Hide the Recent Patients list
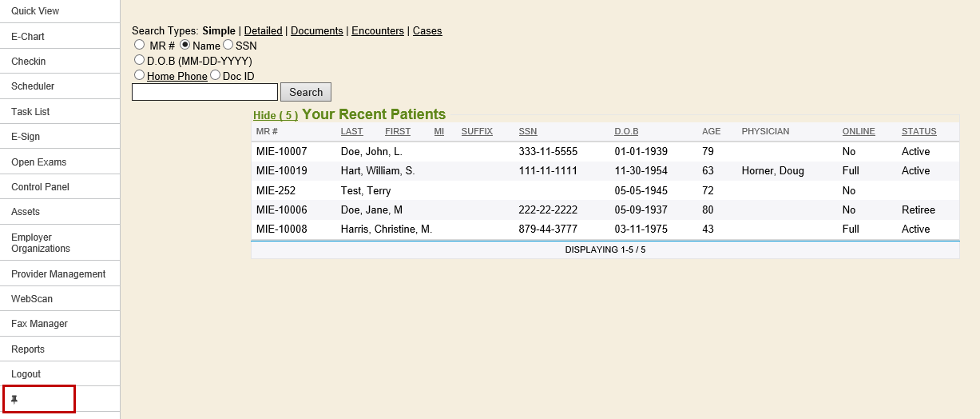The width and height of the screenshot is (980, 419). (275, 115)
